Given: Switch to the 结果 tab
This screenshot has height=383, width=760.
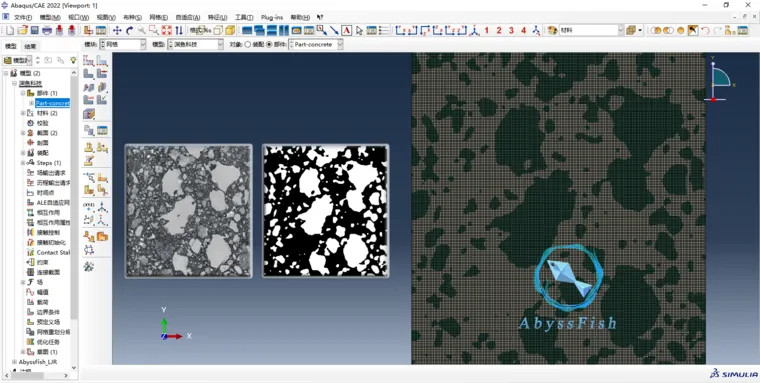Looking at the screenshot, I should [x=30, y=47].
